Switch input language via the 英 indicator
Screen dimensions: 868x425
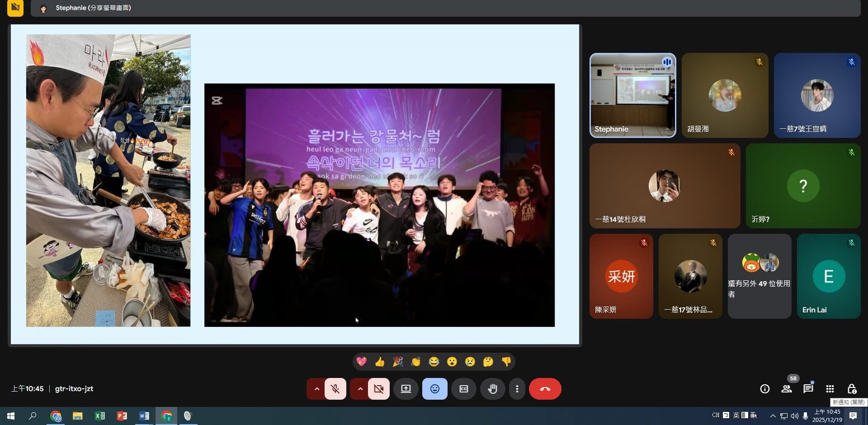tap(736, 415)
